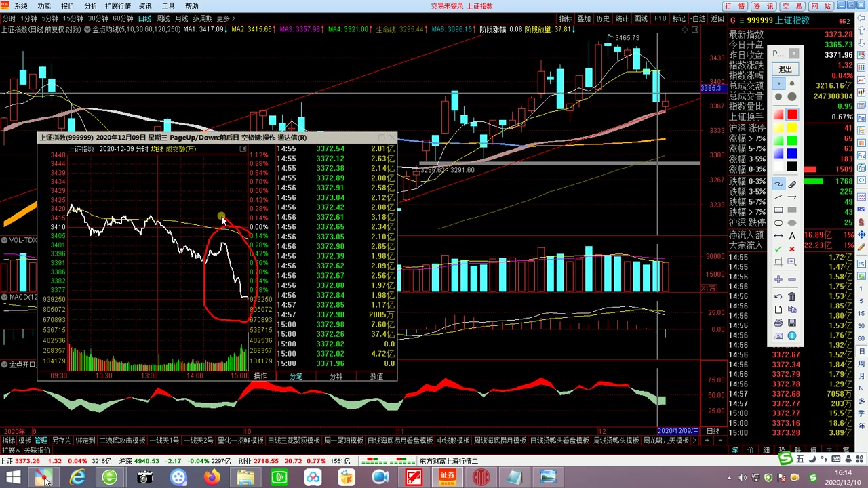
Task: Select the solid blue color swatch
Action: tap(792, 153)
